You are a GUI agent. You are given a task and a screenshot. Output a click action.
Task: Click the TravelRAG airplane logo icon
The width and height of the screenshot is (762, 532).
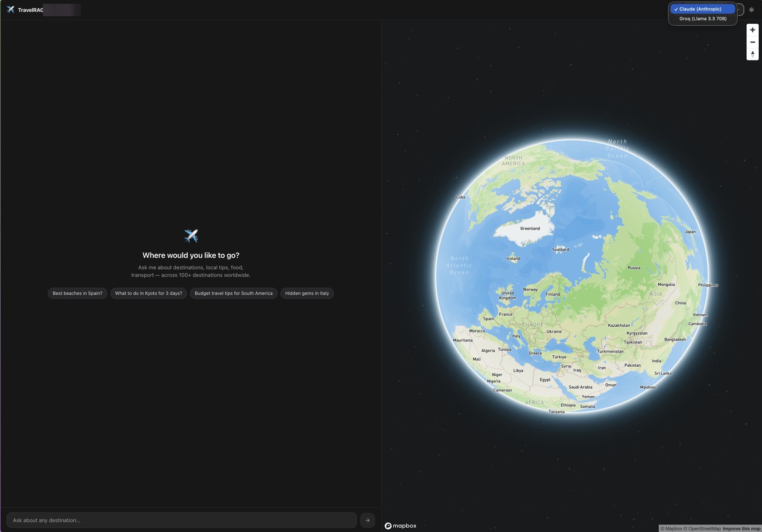tap(10, 10)
